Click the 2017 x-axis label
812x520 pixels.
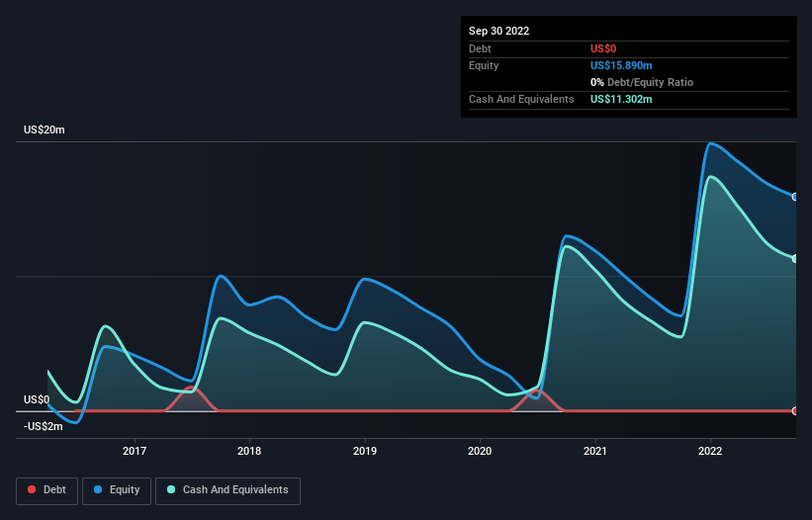(135, 451)
